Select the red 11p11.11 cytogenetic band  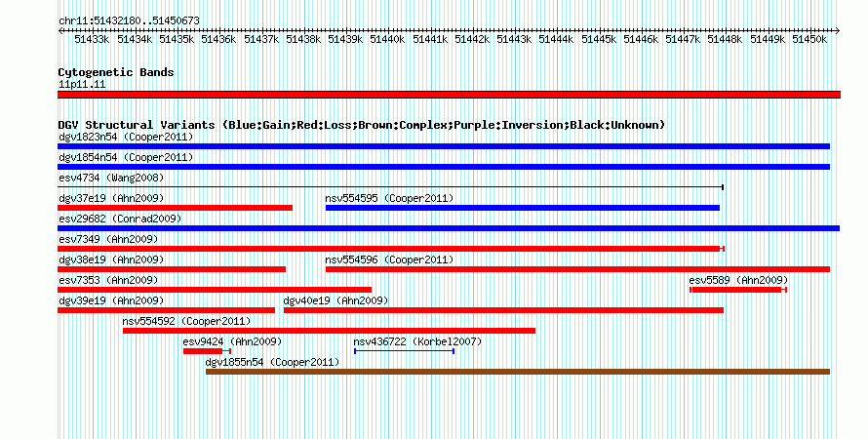[x=449, y=95]
